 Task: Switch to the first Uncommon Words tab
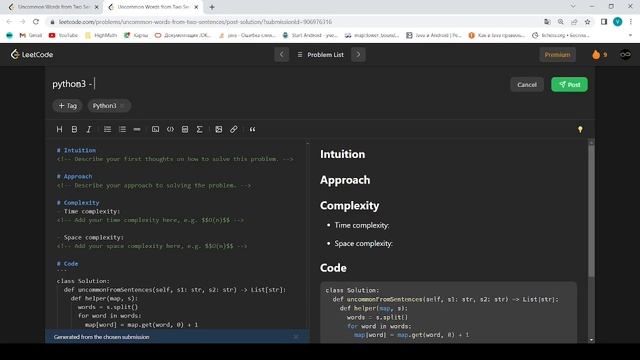pos(53,7)
